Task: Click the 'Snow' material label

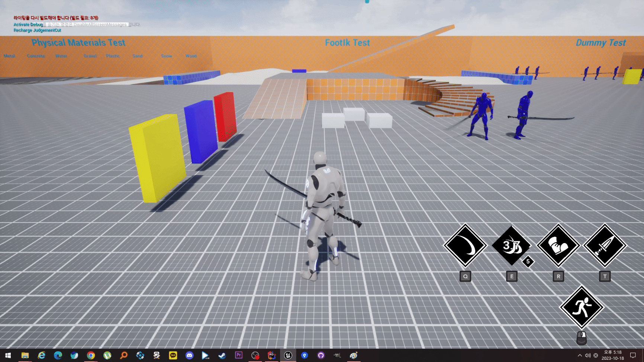Action: click(x=167, y=56)
